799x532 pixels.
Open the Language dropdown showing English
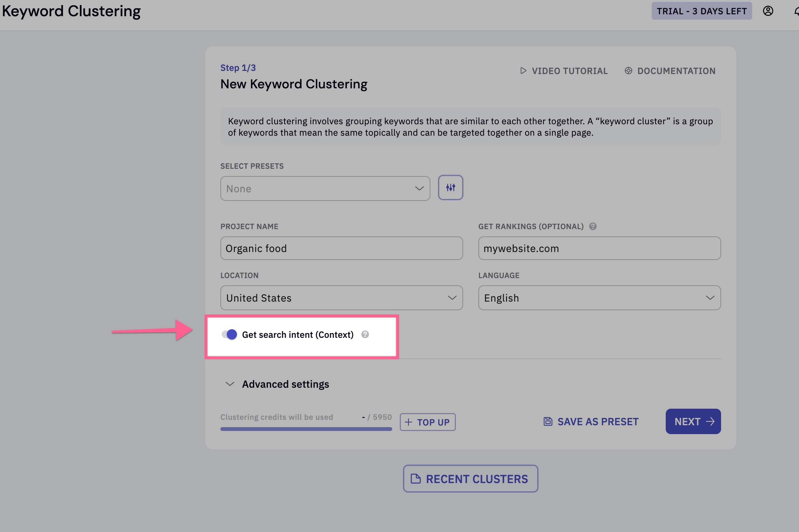[x=599, y=297]
